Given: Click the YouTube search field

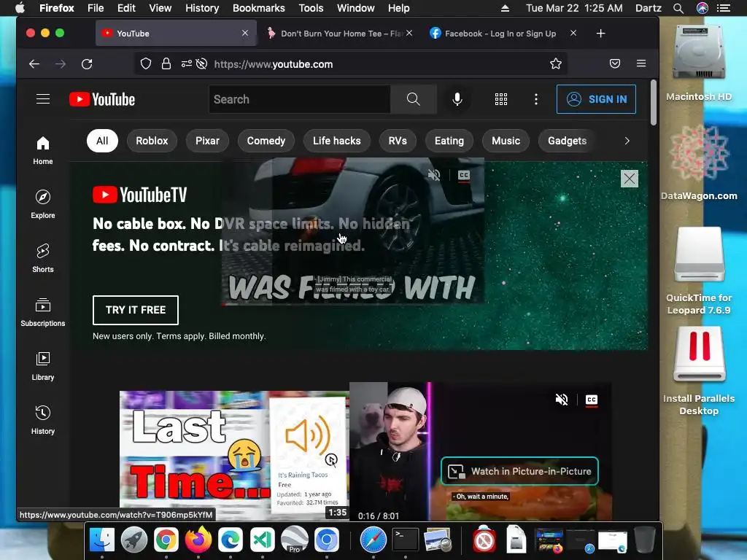Looking at the screenshot, I should click(300, 99).
